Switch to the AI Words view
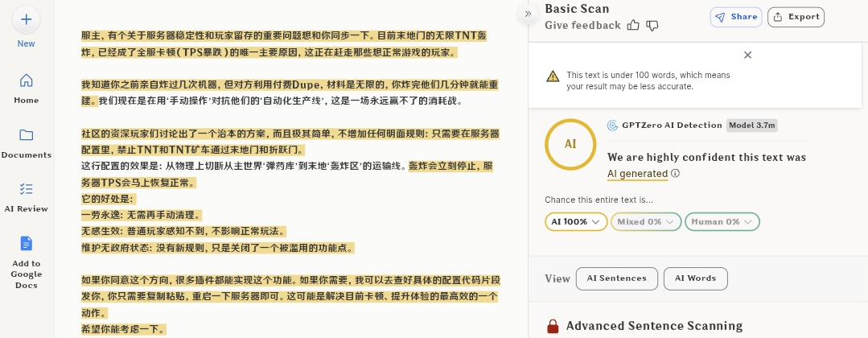 (696, 278)
